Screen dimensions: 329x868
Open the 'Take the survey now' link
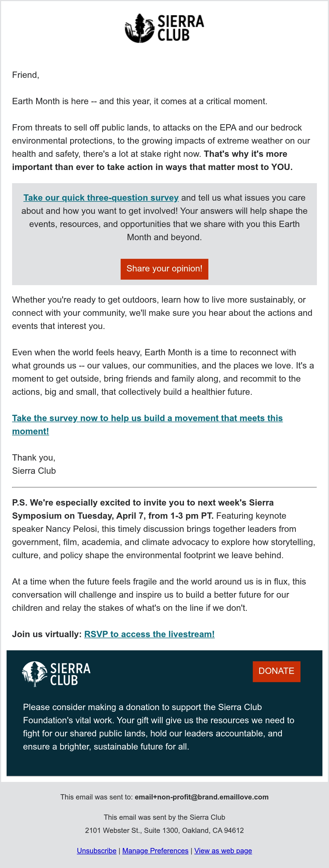click(147, 425)
